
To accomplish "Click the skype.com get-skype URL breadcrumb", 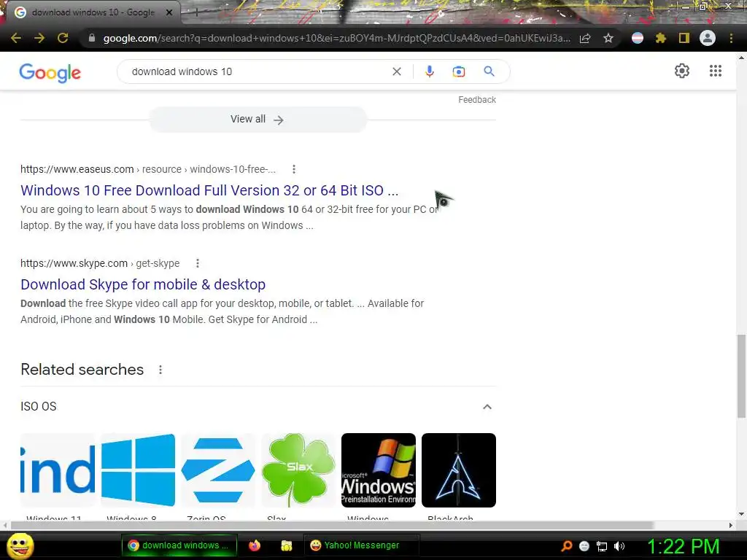I will coord(100,263).
